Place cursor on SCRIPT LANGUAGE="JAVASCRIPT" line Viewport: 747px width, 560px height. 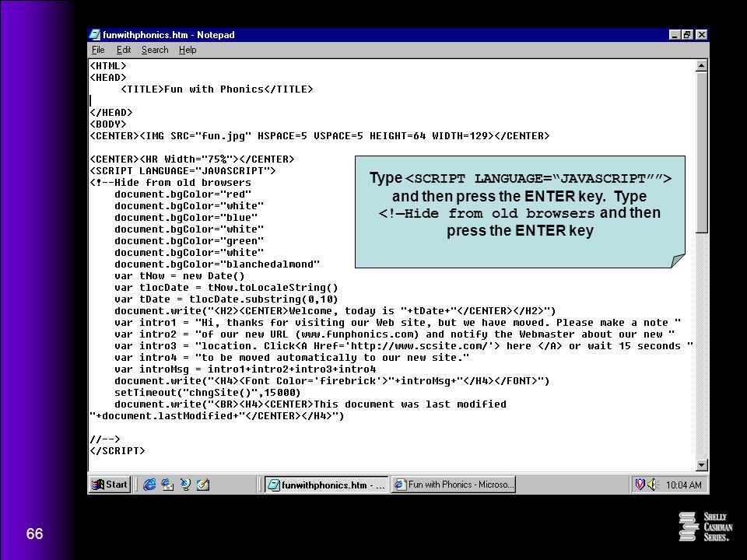[183, 170]
